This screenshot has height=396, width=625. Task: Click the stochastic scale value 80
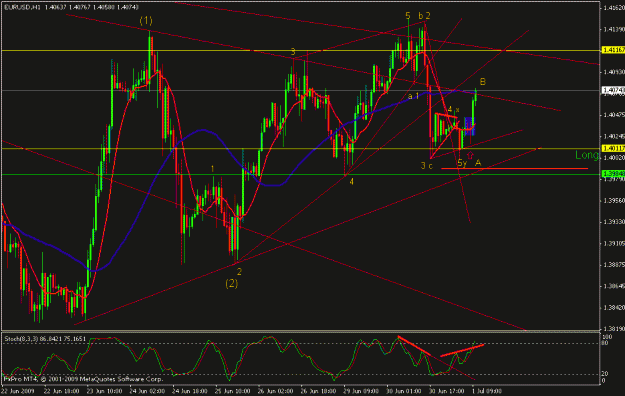pos(605,343)
